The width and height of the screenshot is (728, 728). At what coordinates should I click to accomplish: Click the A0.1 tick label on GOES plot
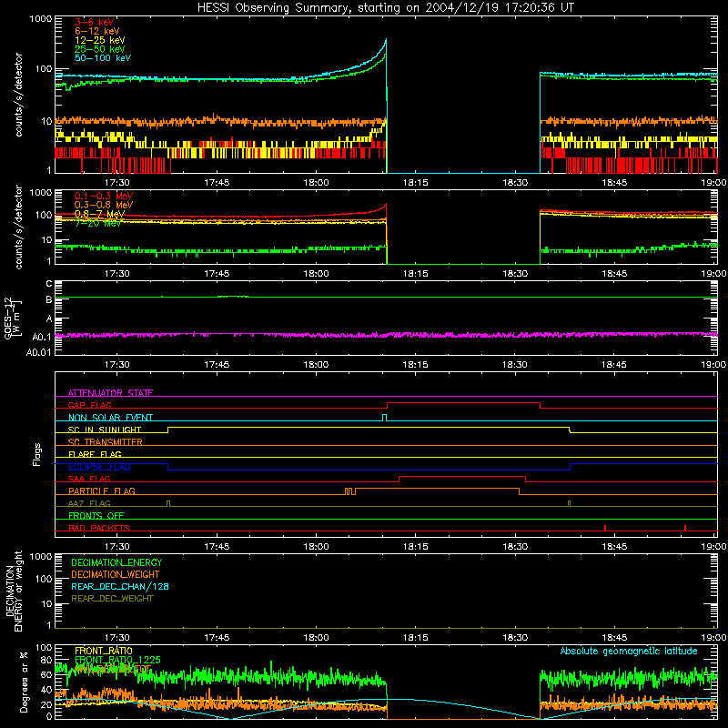click(x=42, y=337)
